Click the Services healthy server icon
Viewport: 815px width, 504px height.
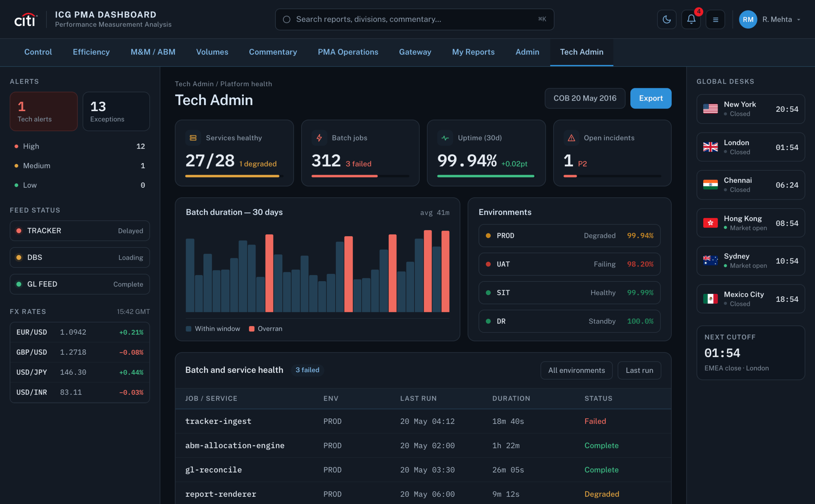click(x=193, y=138)
